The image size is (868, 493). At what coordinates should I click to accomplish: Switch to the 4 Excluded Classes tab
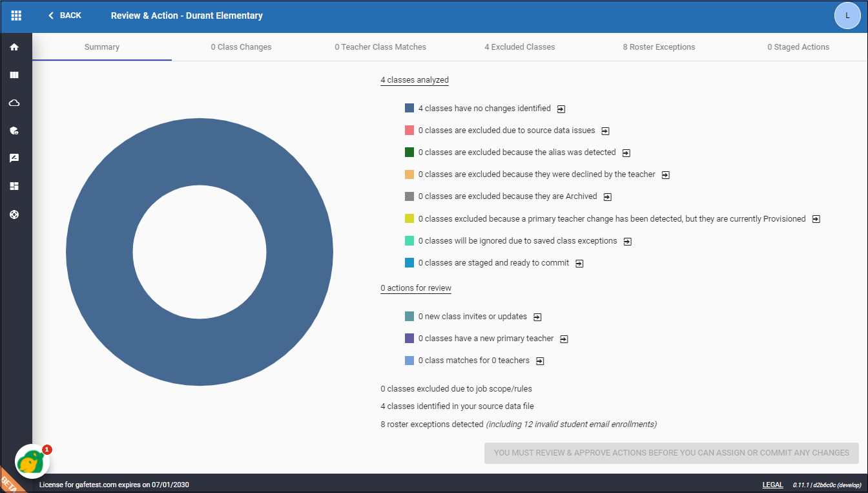pyautogui.click(x=519, y=47)
